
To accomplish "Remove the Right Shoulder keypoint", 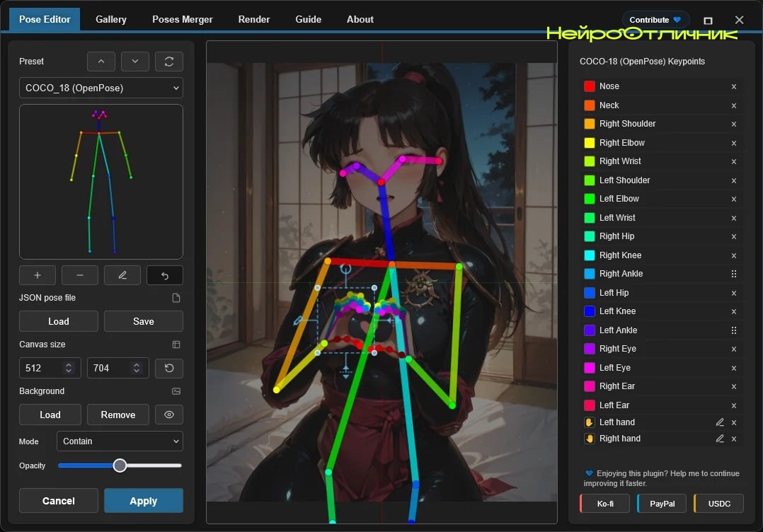I will pos(734,124).
